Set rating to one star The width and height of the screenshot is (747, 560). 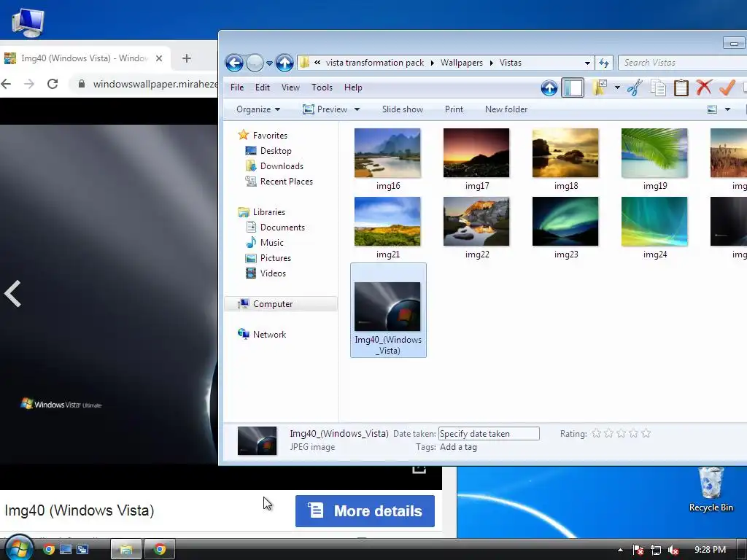[x=596, y=433]
